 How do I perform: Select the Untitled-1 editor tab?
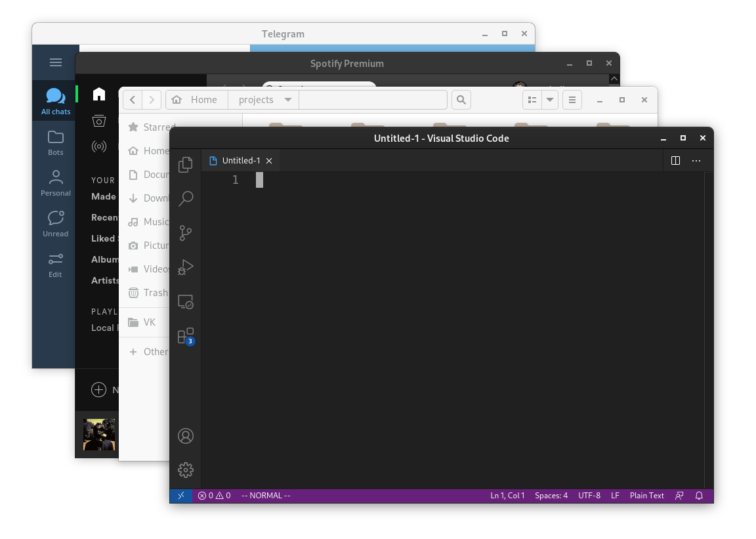click(241, 161)
